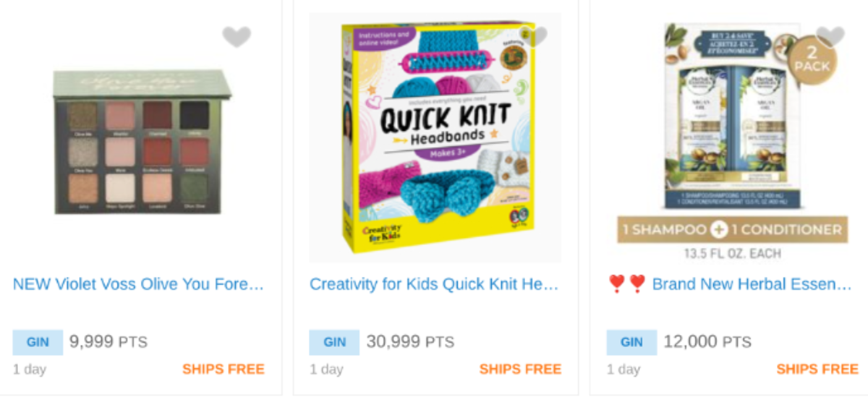Image resolution: width=868 pixels, height=397 pixels.
Task: Click GIN badge on Quick Knit listing
Action: pyautogui.click(x=334, y=342)
